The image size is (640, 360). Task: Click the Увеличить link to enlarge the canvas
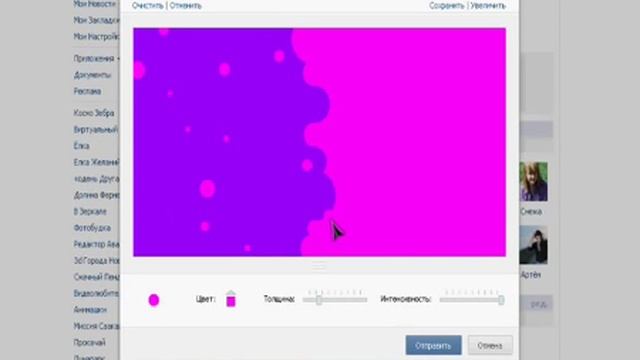click(x=488, y=6)
